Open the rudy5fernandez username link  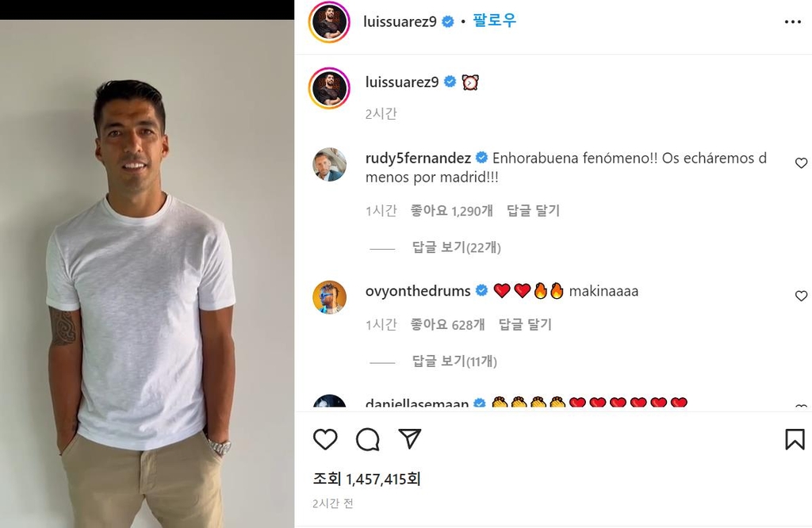(418, 158)
